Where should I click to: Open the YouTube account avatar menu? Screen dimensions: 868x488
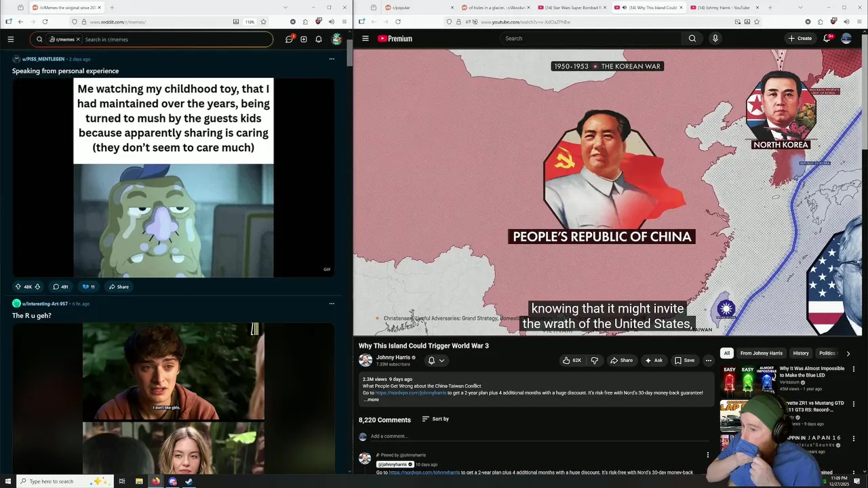[x=846, y=39]
